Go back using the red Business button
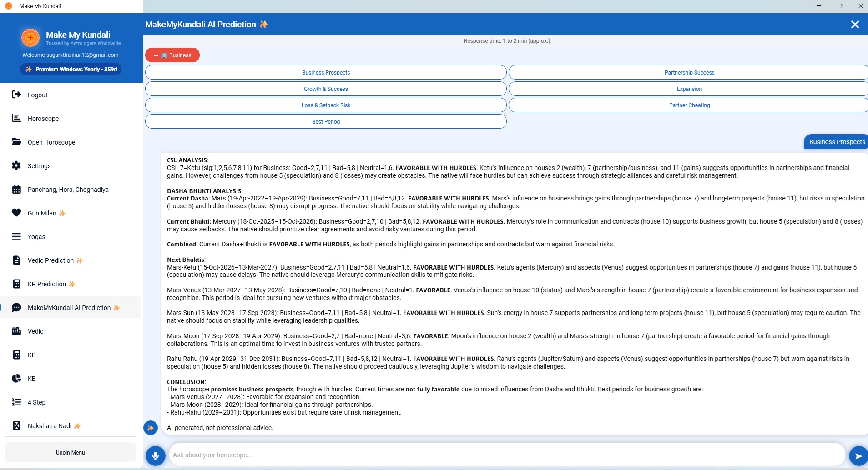 click(172, 55)
